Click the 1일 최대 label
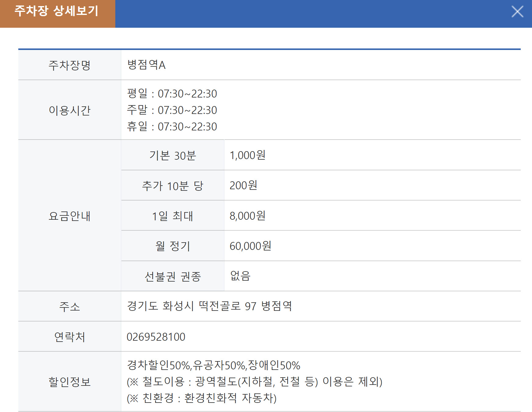Viewport: 532px width, 412px height. click(x=173, y=215)
